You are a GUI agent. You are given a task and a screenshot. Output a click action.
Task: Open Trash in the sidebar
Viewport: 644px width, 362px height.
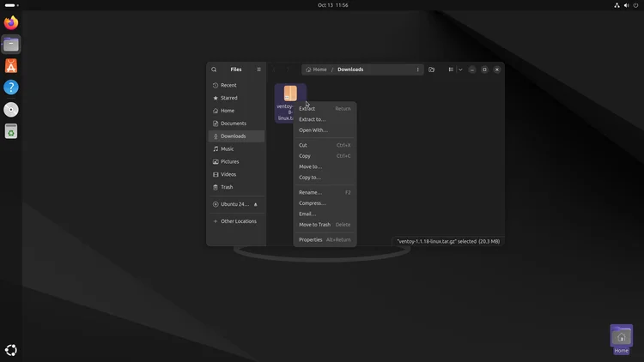[236, 187]
